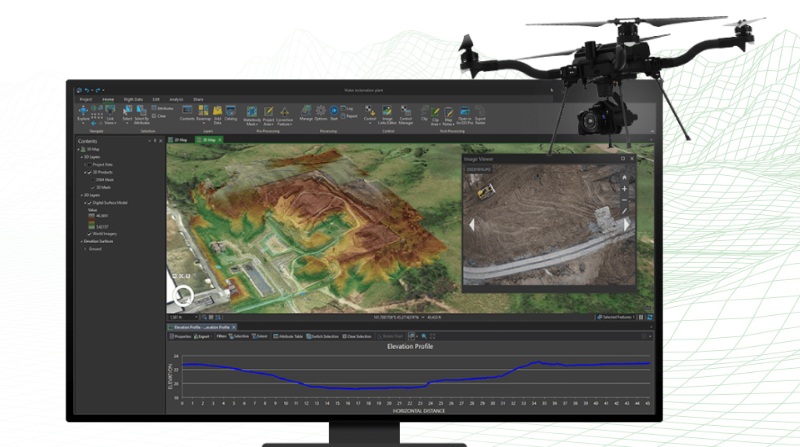The width and height of the screenshot is (800, 447).
Task: Open Image Links Editor
Action: 387,115
